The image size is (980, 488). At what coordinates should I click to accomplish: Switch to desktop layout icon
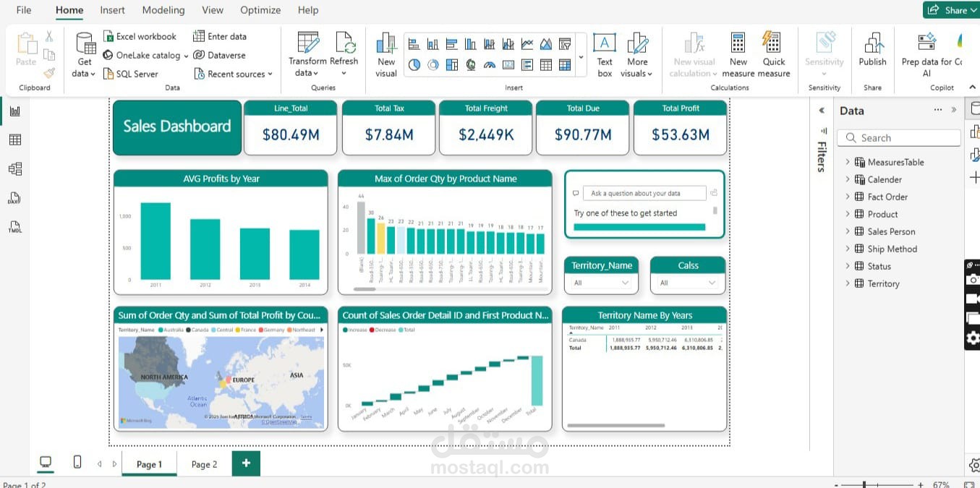pos(46,463)
